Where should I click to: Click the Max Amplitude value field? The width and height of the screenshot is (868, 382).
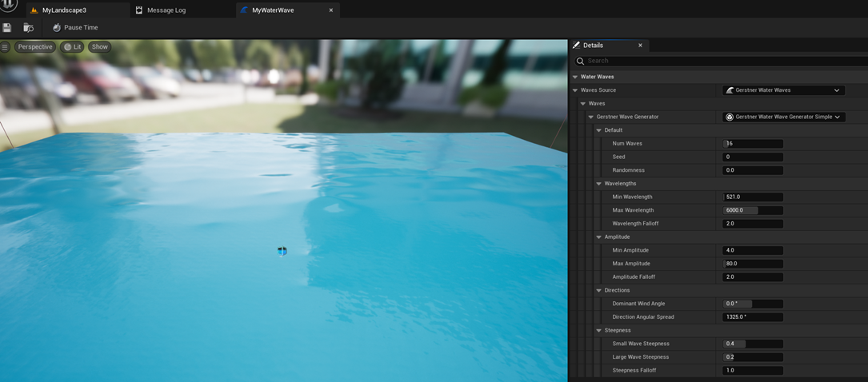click(x=753, y=264)
